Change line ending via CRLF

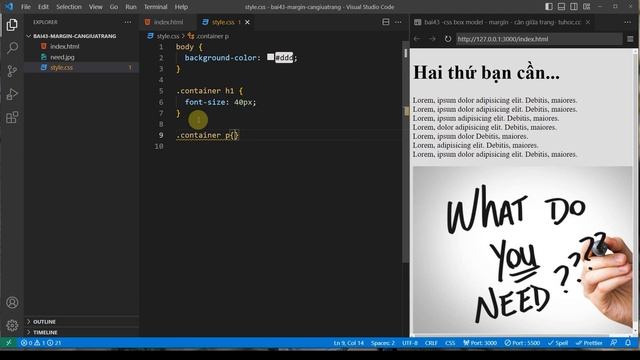point(431,343)
